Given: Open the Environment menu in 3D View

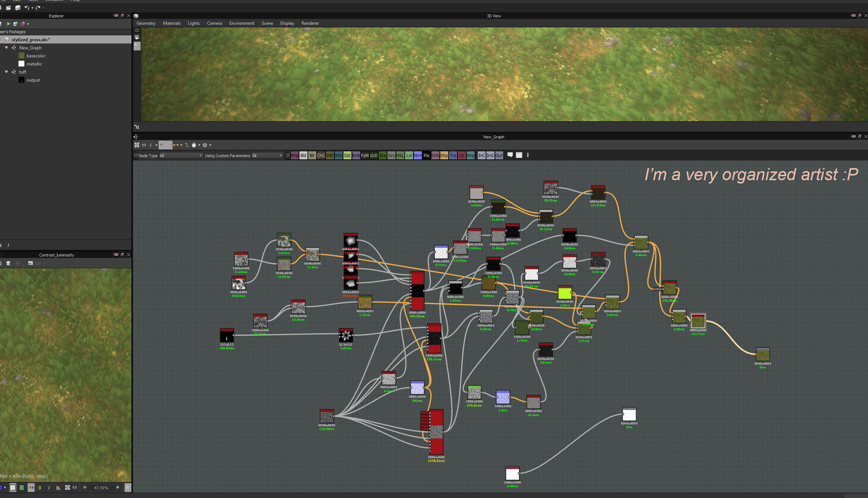Looking at the screenshot, I should point(241,23).
